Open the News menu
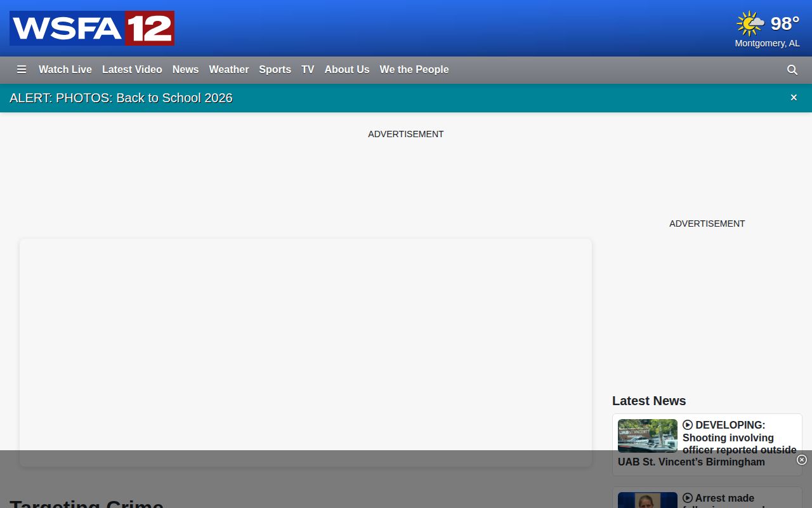 tap(185, 70)
